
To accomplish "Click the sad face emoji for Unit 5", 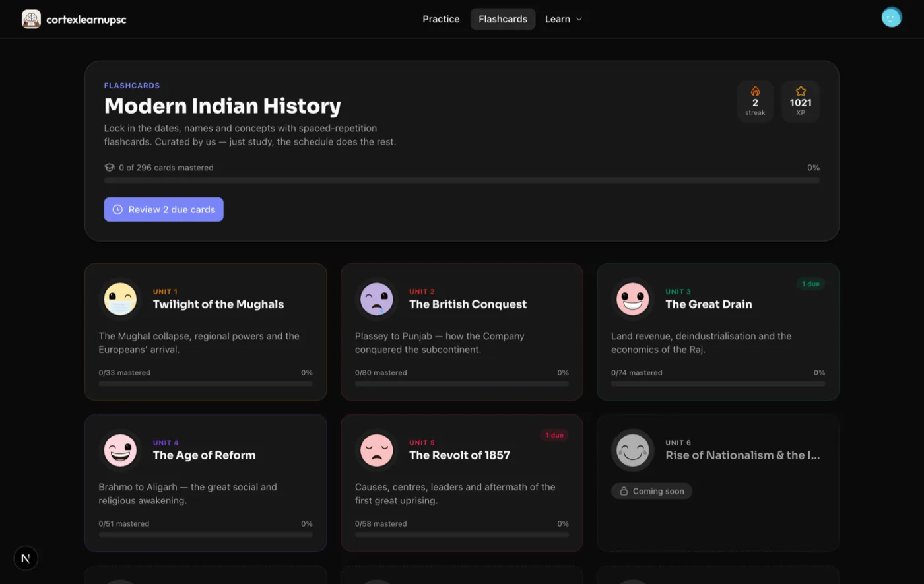I will pos(377,450).
